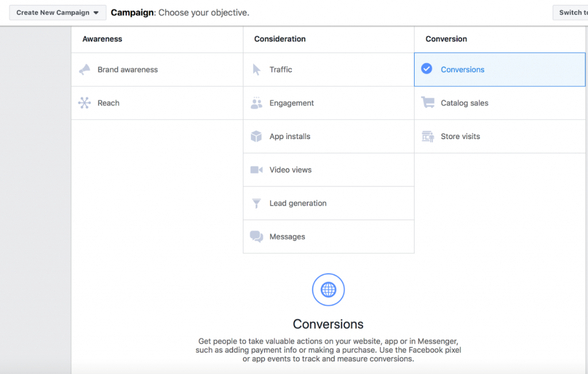This screenshot has width=588, height=374.
Task: Click the Video views camera icon
Action: click(x=257, y=169)
